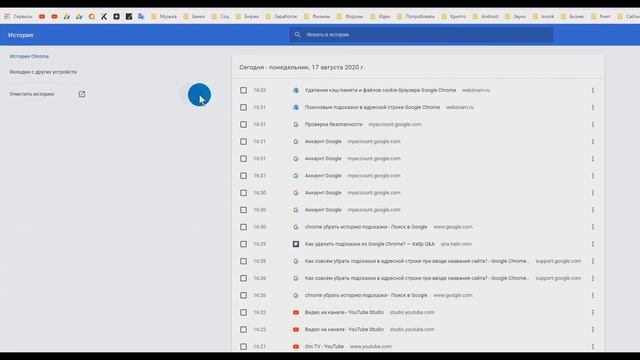Open three-dot menu for Проверка безопасности entry
The height and width of the screenshot is (360, 640).
pos(593,124)
